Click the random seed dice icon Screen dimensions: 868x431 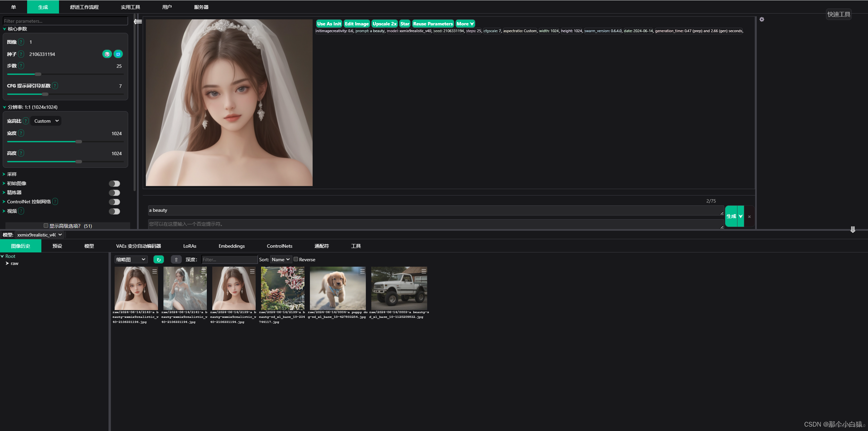[107, 54]
